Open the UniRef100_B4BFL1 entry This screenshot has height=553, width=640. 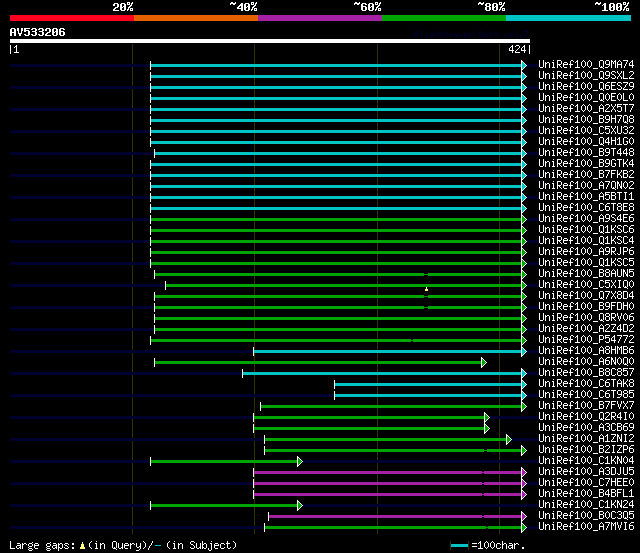(x=586, y=494)
